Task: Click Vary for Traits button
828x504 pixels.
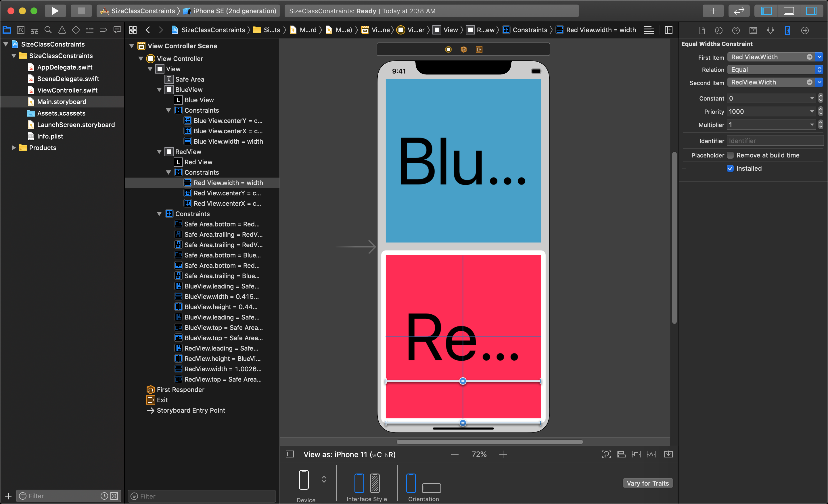Action: tap(647, 483)
